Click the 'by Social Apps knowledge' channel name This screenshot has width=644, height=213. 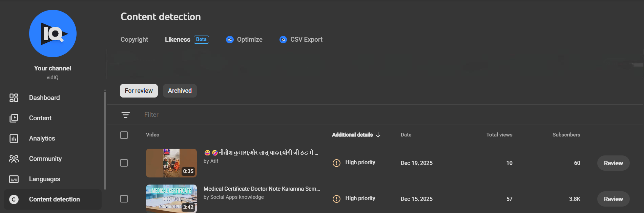click(234, 197)
